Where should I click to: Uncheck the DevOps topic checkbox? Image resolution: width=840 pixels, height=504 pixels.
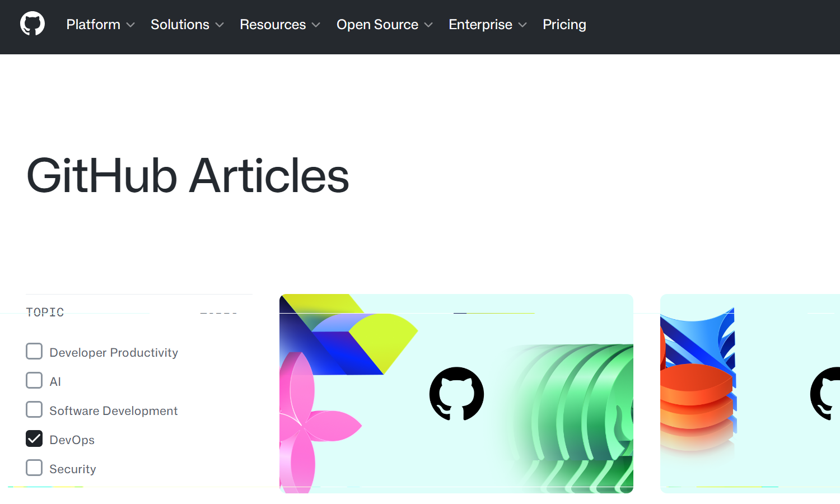pos(34,439)
